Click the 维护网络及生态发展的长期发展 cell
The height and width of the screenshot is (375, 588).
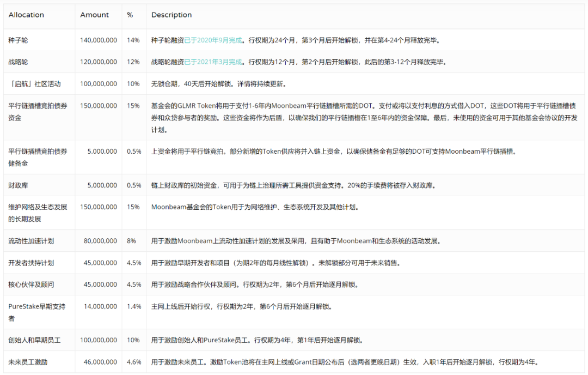pyautogui.click(x=38, y=213)
